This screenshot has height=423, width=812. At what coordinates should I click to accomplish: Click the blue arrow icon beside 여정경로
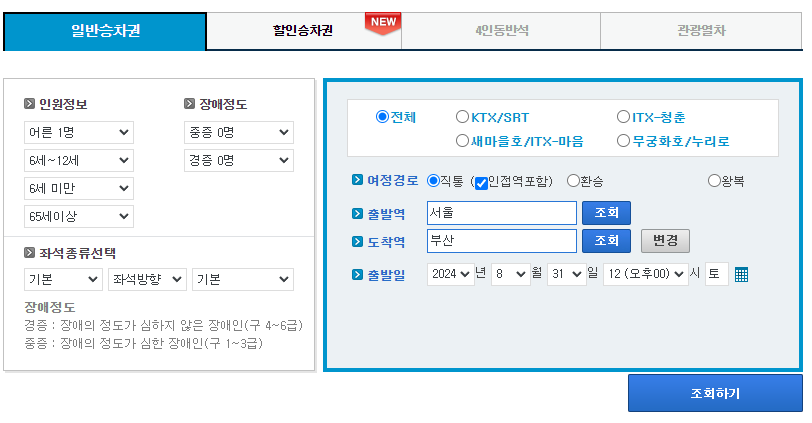(357, 180)
